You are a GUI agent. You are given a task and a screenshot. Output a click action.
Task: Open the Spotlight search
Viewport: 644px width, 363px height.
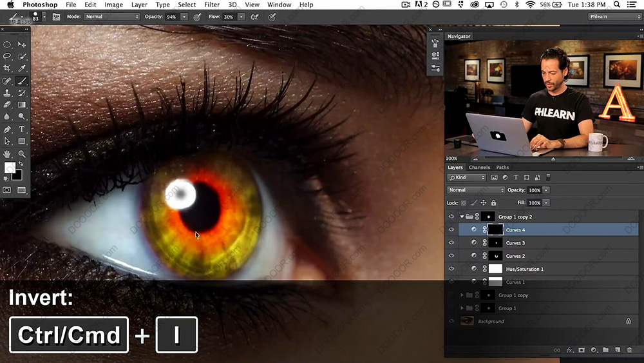[617, 5]
